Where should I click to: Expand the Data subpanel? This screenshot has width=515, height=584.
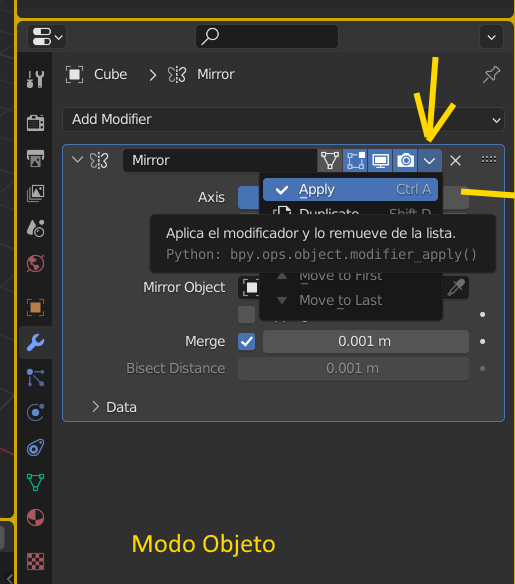click(114, 407)
